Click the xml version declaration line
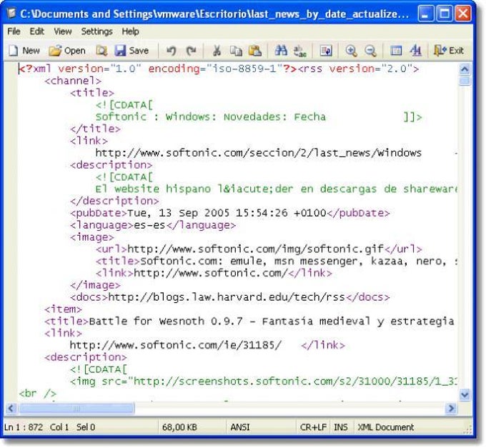The width and height of the screenshot is (486, 448). (219, 69)
